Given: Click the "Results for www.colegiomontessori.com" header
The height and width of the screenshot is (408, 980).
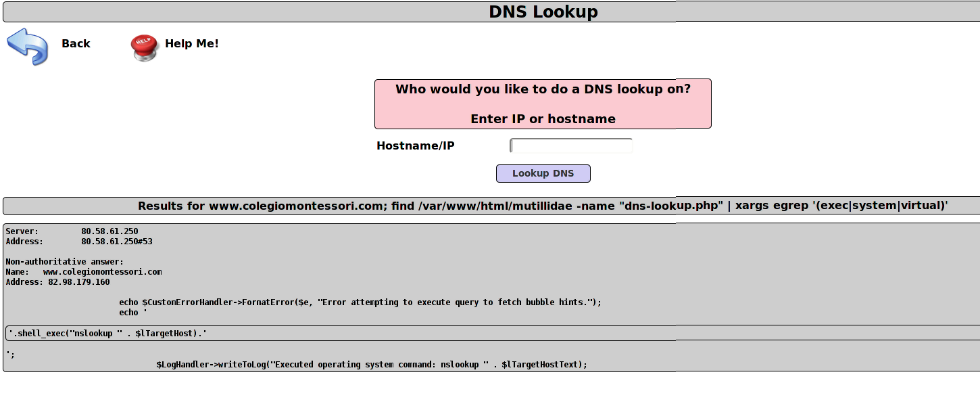Looking at the screenshot, I should click(x=543, y=206).
